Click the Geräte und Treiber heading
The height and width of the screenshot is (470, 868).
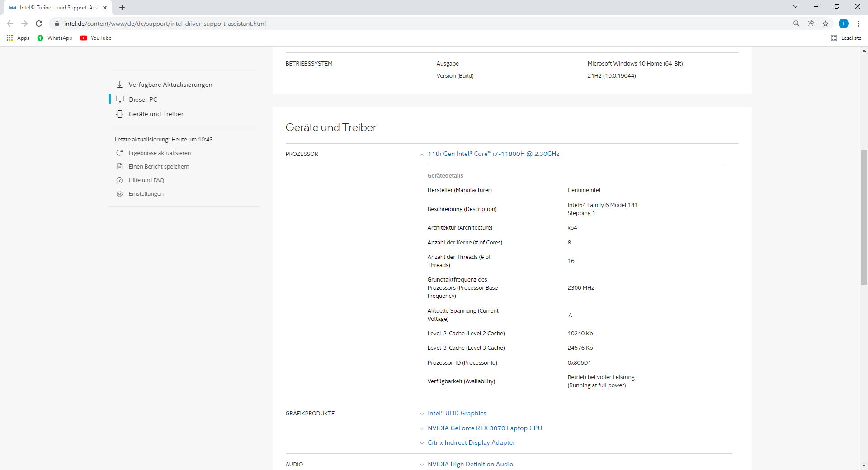click(x=331, y=127)
